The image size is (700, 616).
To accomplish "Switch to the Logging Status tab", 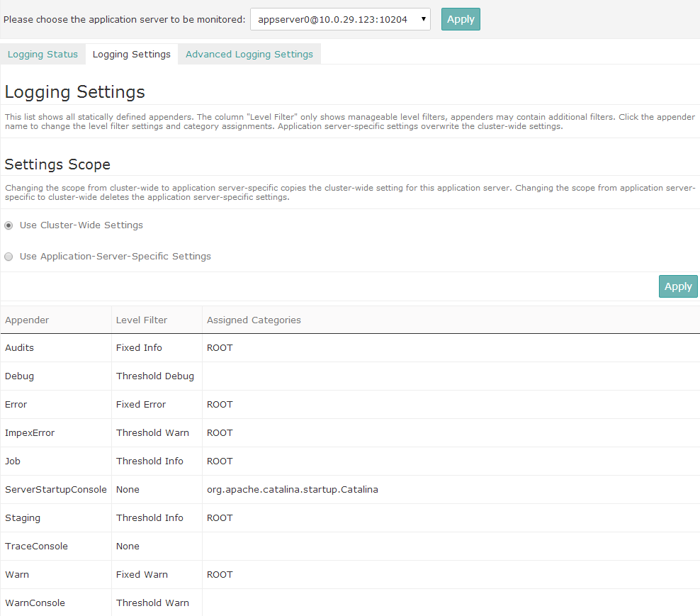I will tap(43, 53).
